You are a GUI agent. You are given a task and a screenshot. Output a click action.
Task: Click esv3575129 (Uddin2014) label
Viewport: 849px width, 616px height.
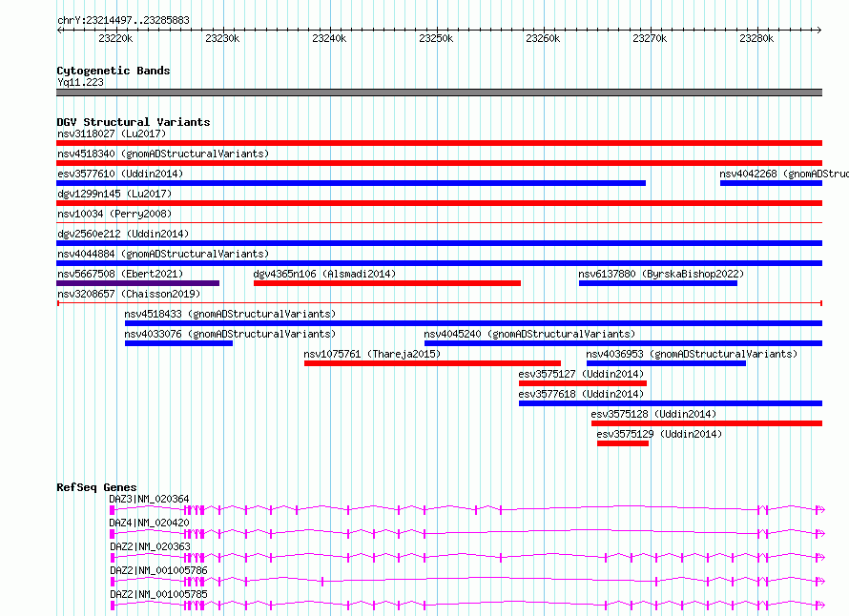tap(659, 434)
